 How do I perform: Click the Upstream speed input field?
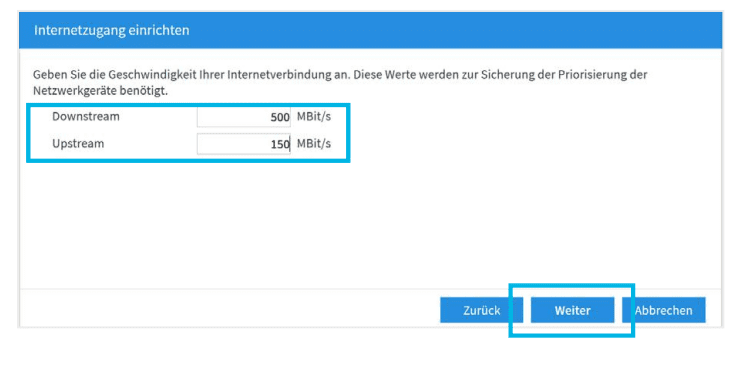(244, 144)
